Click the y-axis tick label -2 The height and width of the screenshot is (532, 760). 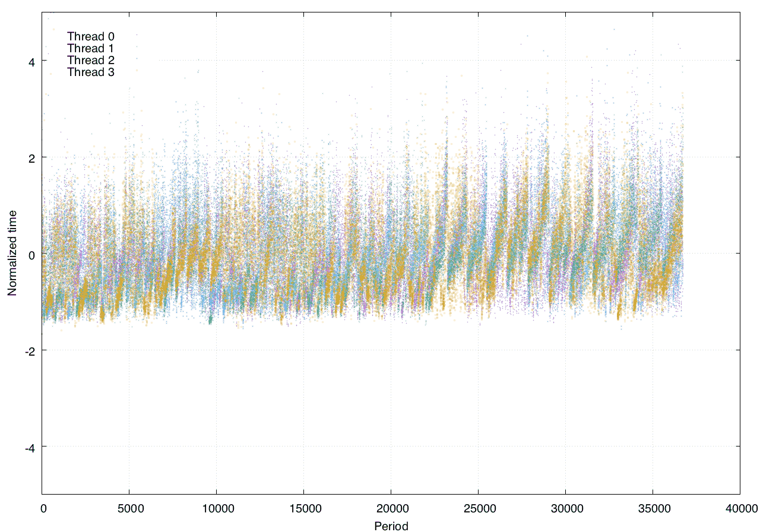(x=30, y=351)
